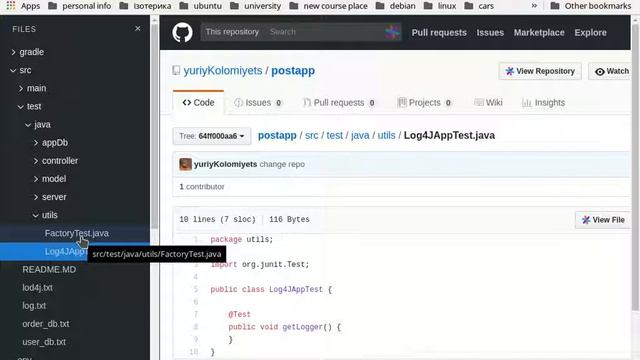Open the yuriyKolomiyets owner link
Viewport: 640px width, 360px height.
[223, 71]
